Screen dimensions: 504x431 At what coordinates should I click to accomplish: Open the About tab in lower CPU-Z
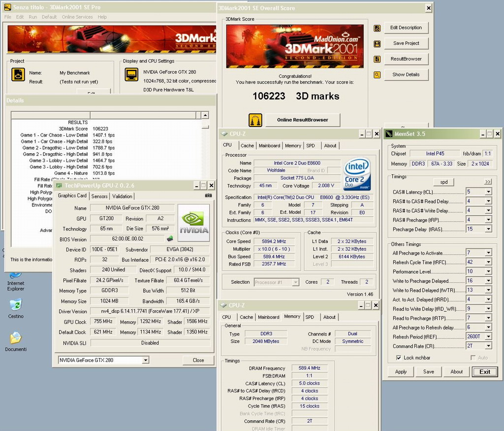tap(329, 317)
